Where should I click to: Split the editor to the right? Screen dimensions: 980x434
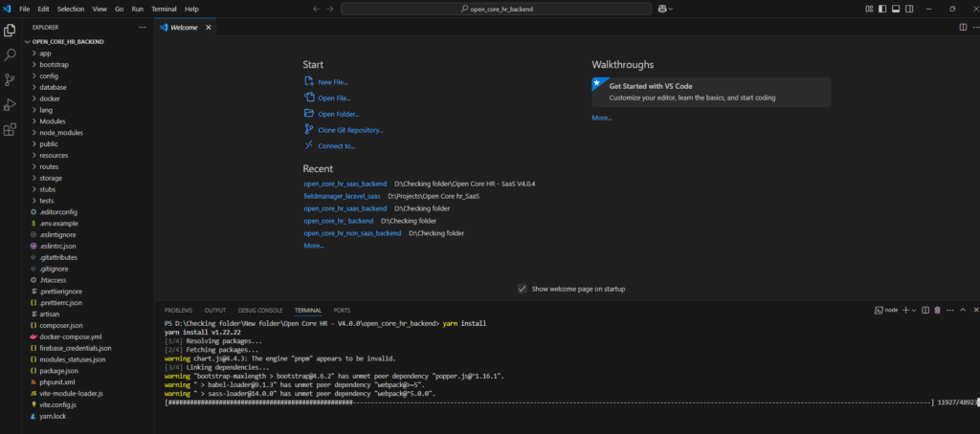pos(963,27)
